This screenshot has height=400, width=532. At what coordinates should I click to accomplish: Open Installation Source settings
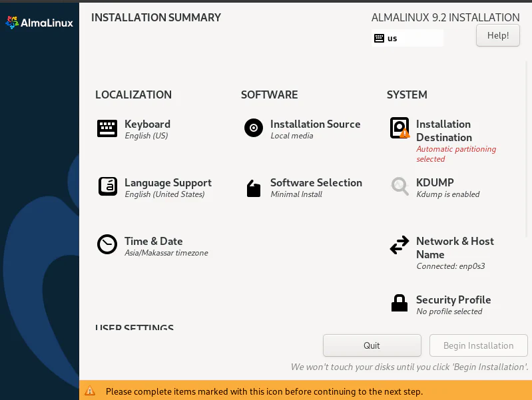pos(315,124)
